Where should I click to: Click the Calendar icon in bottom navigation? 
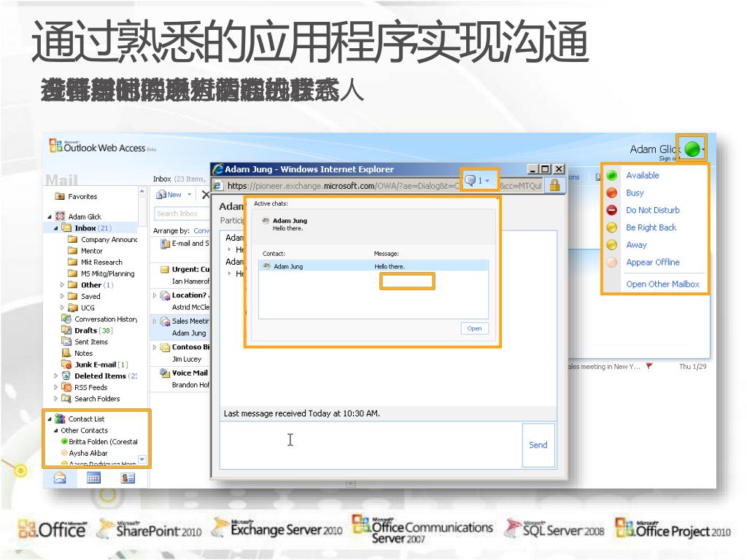[x=93, y=478]
